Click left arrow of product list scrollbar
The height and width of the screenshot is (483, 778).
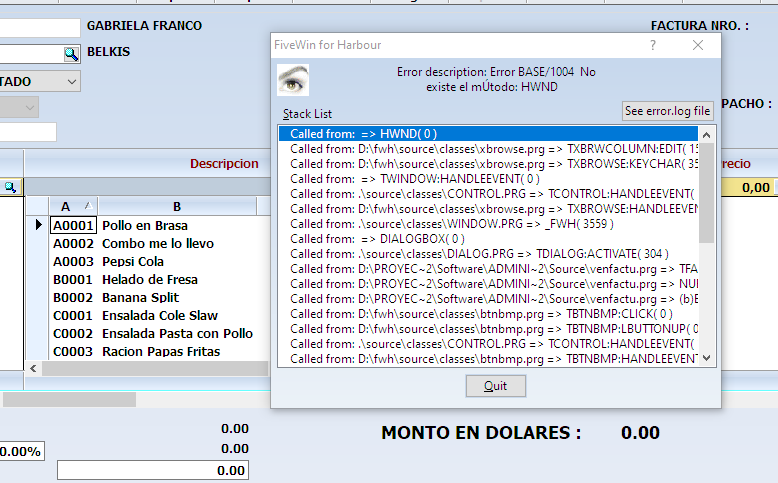[33, 368]
